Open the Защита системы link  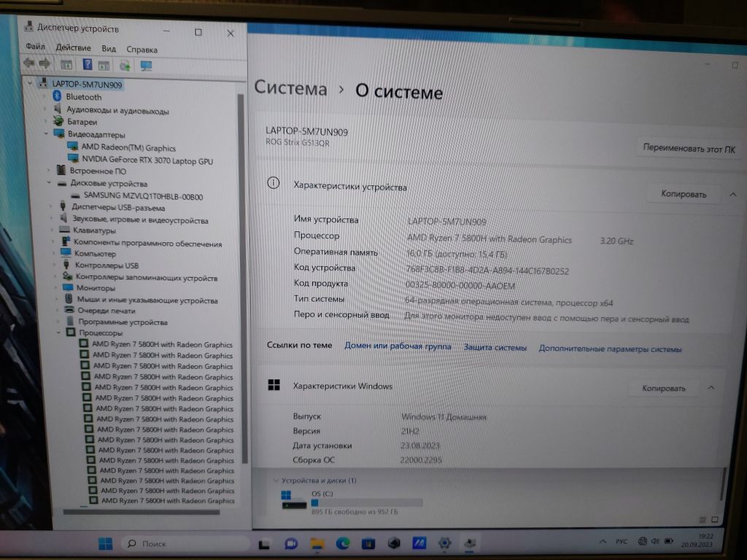[x=495, y=348]
